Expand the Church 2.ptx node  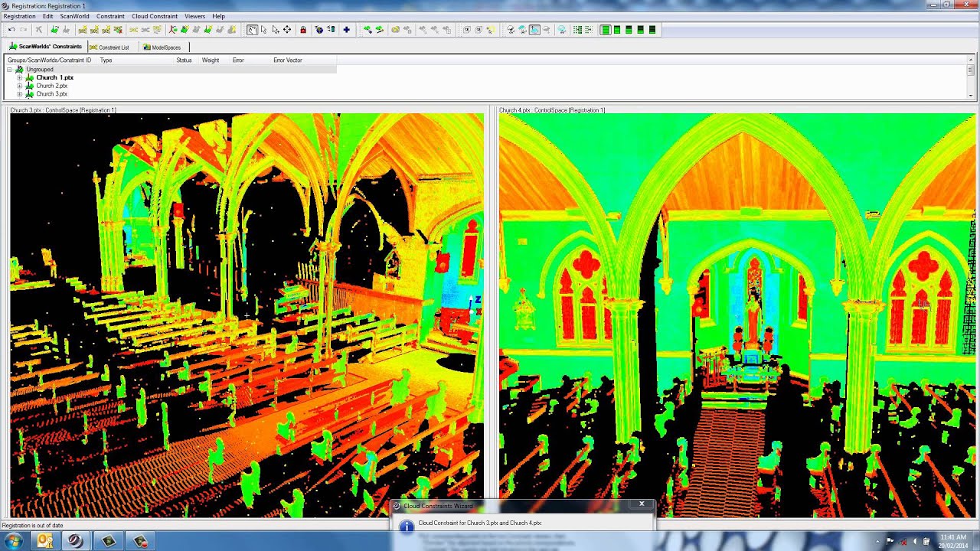pos(19,86)
